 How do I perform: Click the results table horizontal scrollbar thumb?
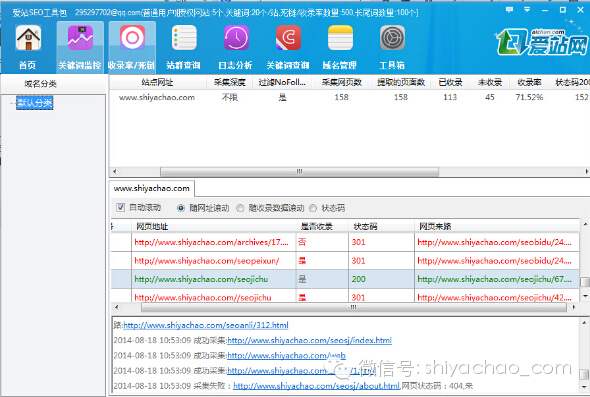354,307
